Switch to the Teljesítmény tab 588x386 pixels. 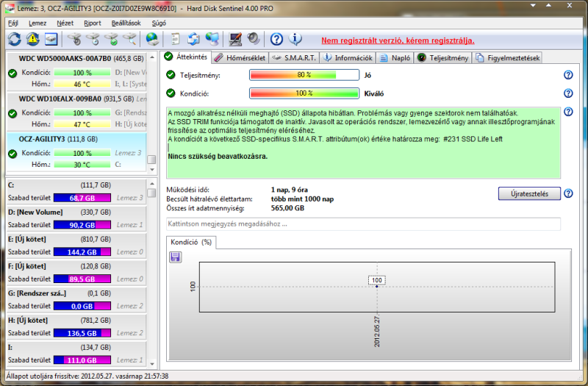[443, 58]
